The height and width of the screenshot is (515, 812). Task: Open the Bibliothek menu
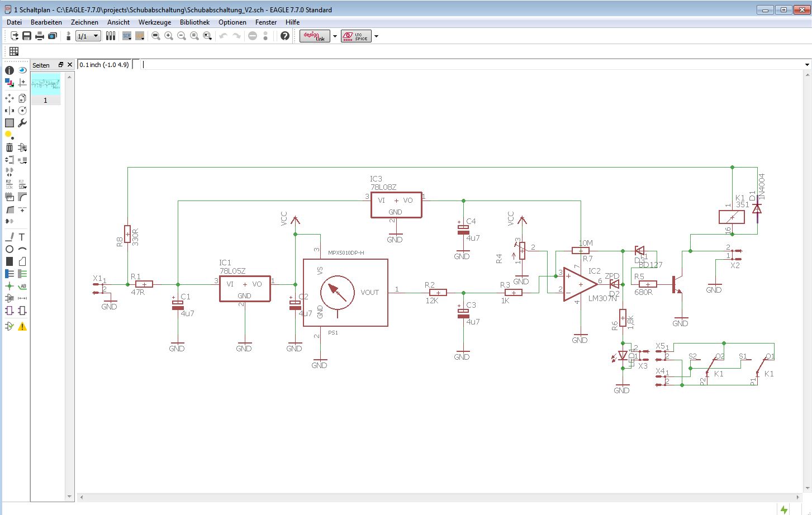[x=194, y=22]
